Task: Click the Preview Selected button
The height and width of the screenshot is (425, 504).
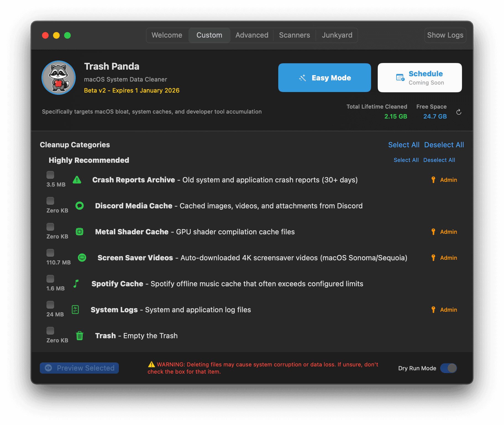Action: 79,368
